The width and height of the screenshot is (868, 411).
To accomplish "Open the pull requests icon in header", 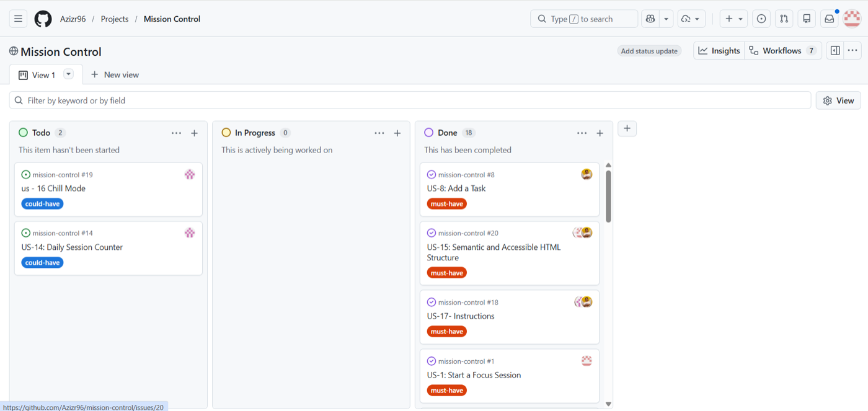I will [784, 19].
